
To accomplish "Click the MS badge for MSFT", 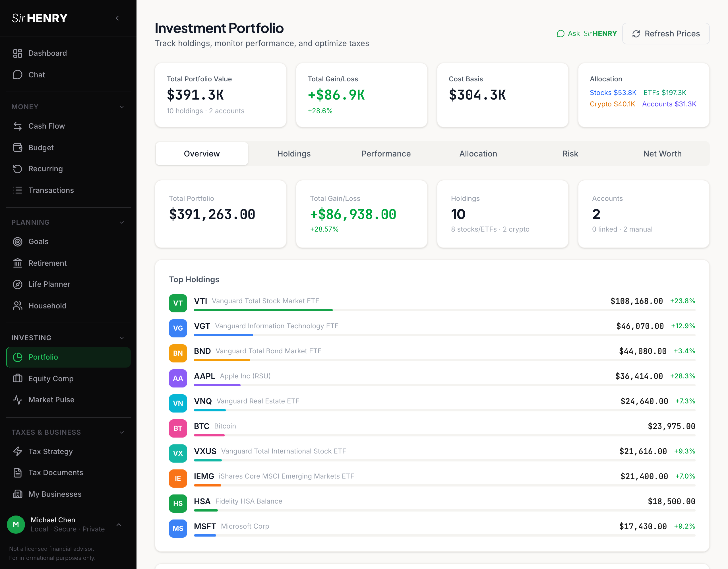I will point(178,528).
